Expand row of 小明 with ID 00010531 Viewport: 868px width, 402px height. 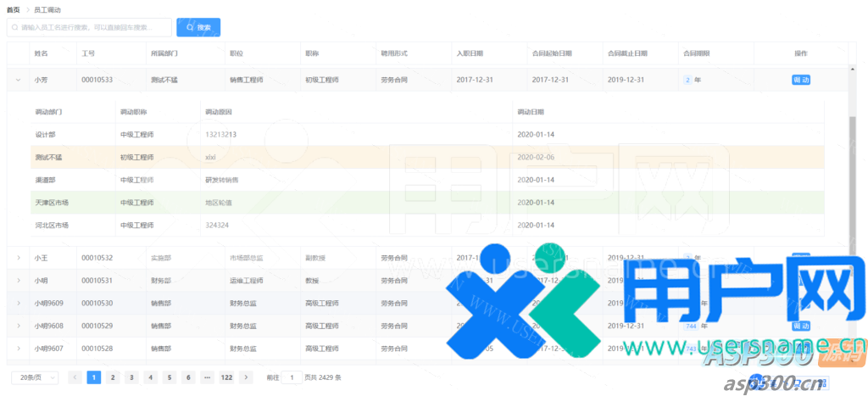click(19, 280)
